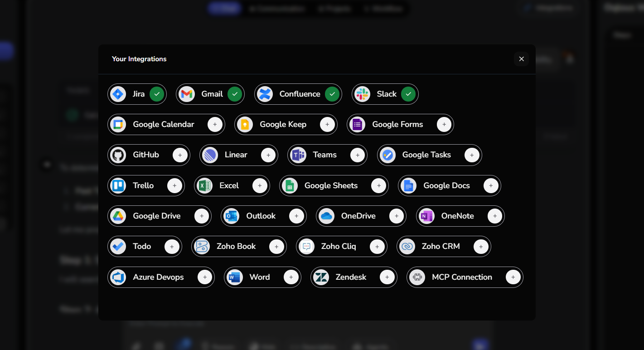Click the plus button beside Zendesk
This screenshot has width=644, height=350.
click(x=387, y=277)
